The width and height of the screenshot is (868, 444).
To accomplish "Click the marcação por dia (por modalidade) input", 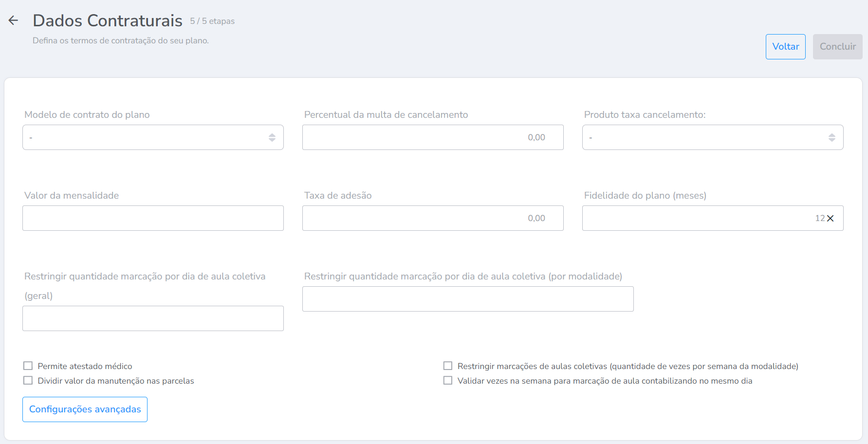I will pos(467,299).
